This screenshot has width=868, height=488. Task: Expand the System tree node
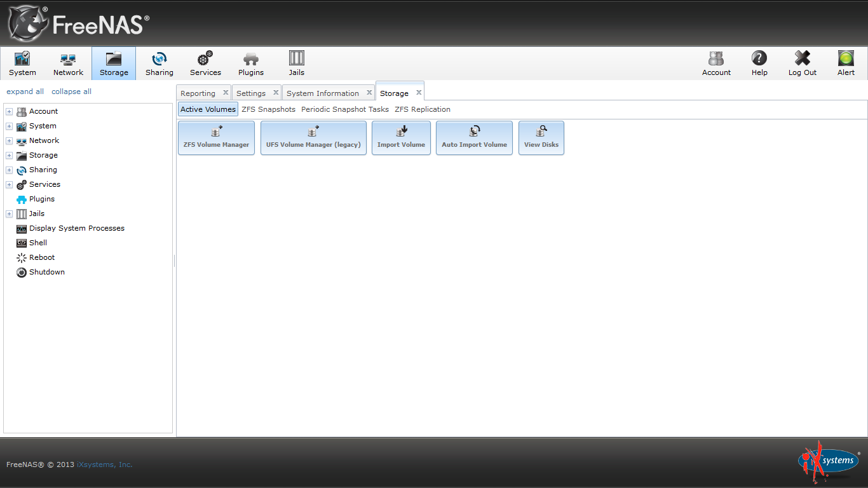[10, 126]
